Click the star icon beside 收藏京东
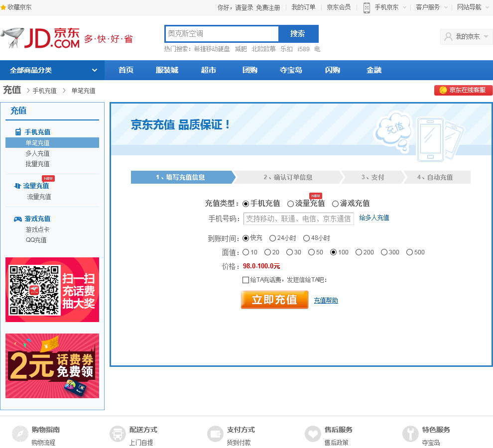 3,7
